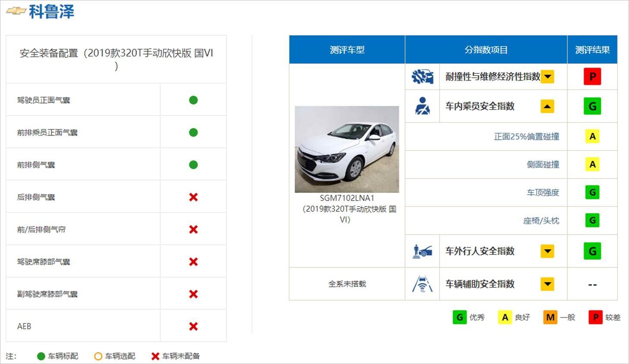Click the green G rating for 座椅/头枕
The height and width of the screenshot is (364, 629).
pos(592,220)
